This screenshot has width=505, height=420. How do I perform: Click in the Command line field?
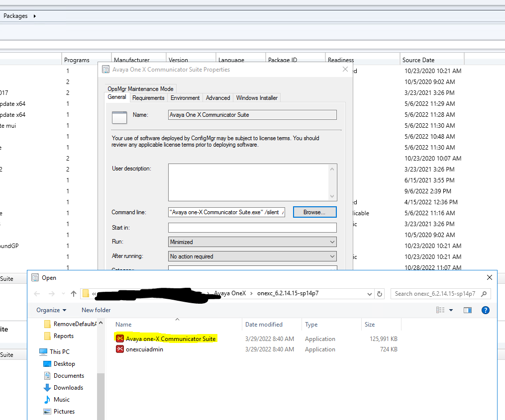click(x=226, y=212)
